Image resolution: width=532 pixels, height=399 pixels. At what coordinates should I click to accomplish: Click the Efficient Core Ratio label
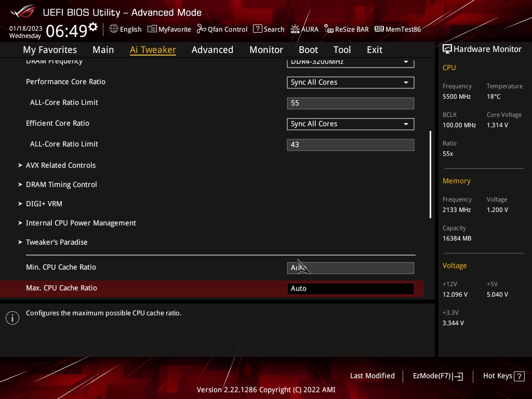coord(58,124)
